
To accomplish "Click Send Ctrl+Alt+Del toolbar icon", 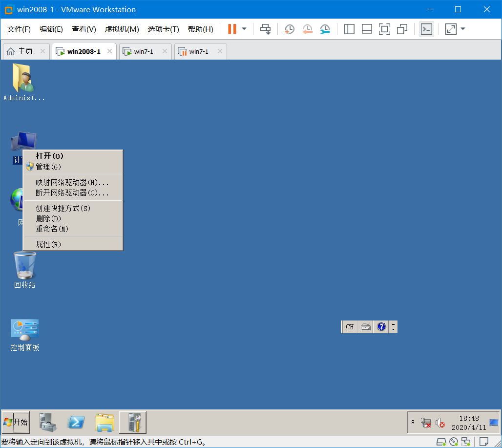I will [266, 29].
